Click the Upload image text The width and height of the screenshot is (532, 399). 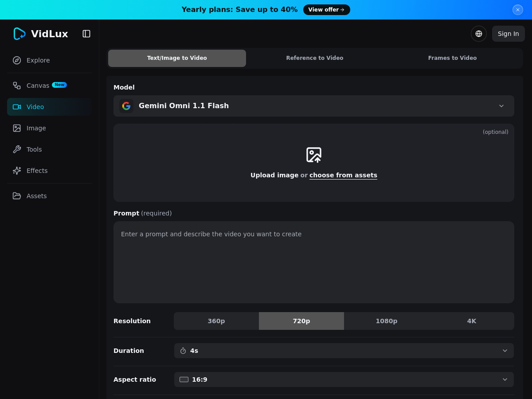tap(274, 175)
